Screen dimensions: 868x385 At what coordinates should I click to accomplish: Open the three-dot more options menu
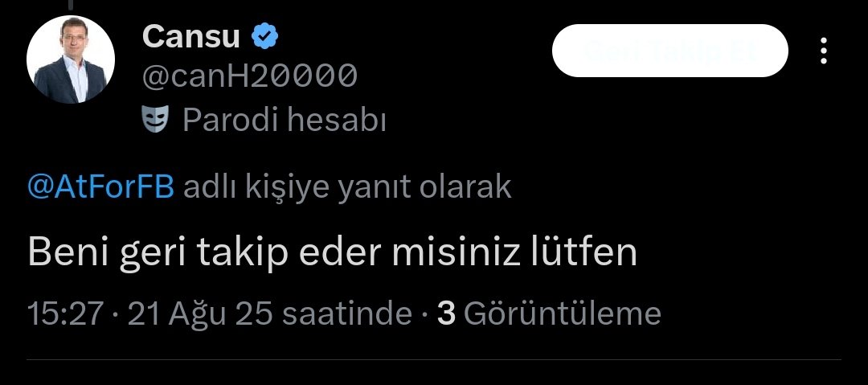pyautogui.click(x=824, y=51)
